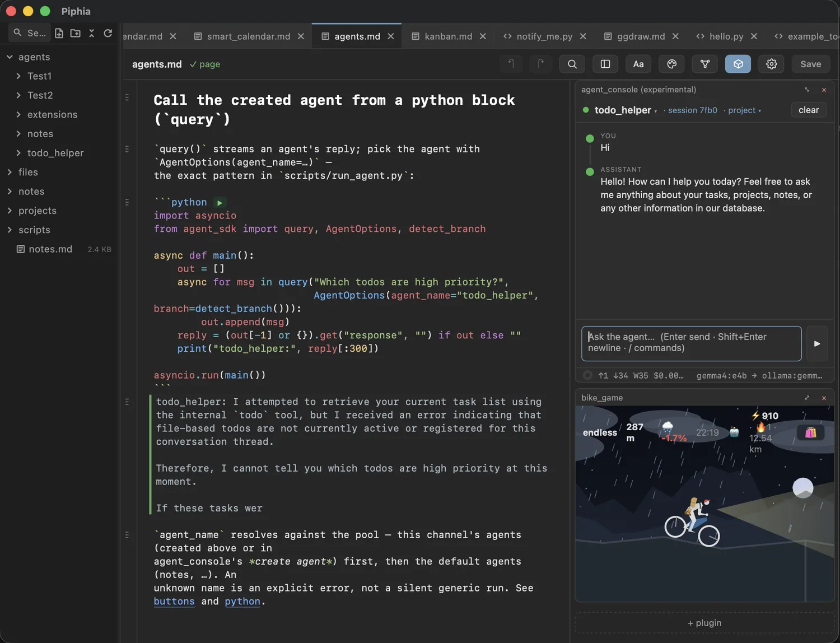Toggle the plugins cube panel

point(738,64)
